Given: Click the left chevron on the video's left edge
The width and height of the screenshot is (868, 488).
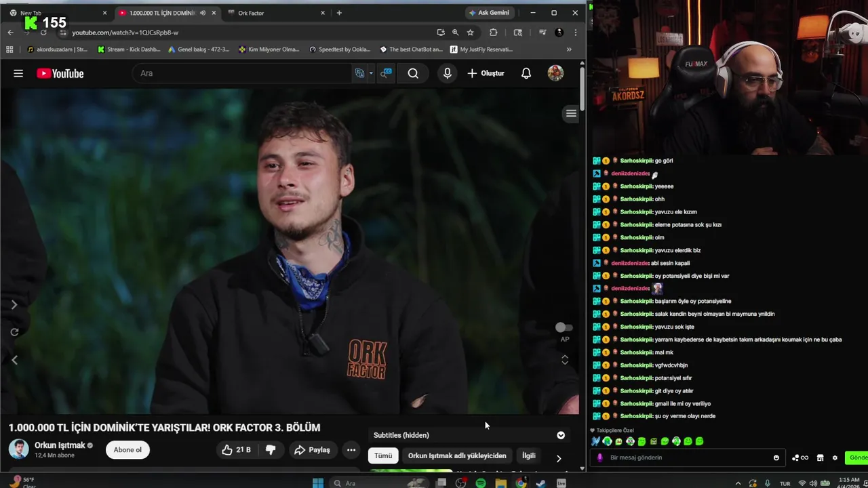Looking at the screenshot, I should [x=14, y=360].
